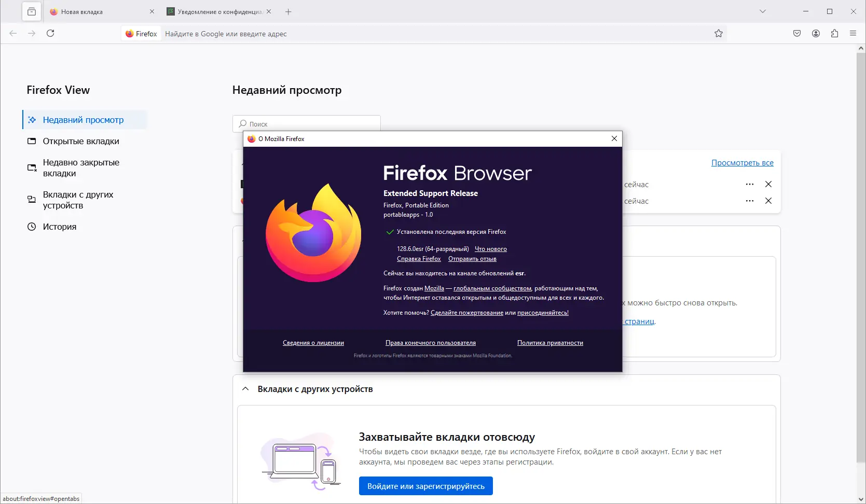Open the hamburger application menu
The width and height of the screenshot is (866, 504).
point(853,33)
